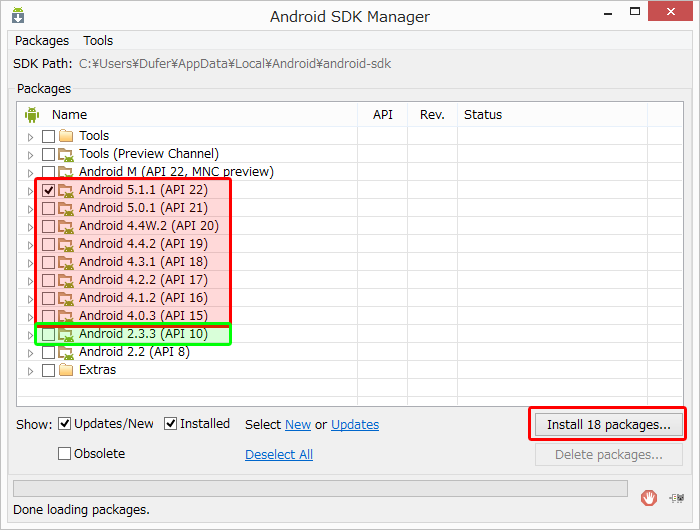Click the Android 2.2 package folder icon
Viewport: 700px width, 530px height.
tap(66, 353)
